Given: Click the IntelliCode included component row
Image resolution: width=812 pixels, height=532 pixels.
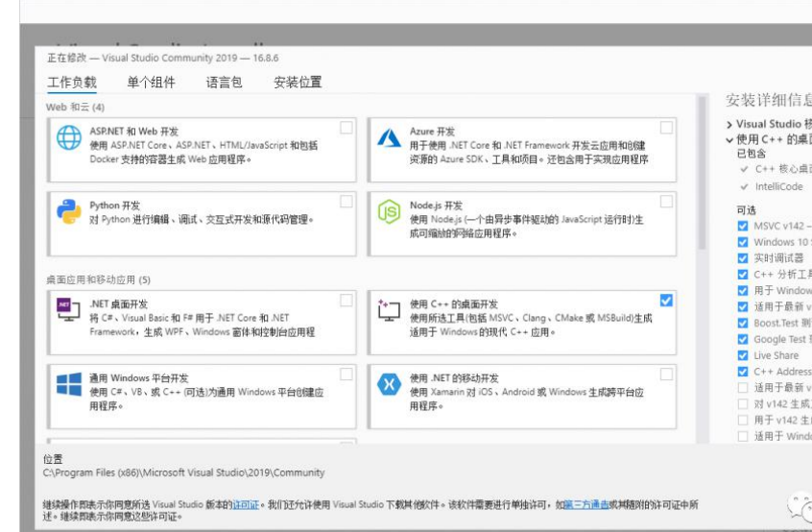Looking at the screenshot, I should [772, 186].
